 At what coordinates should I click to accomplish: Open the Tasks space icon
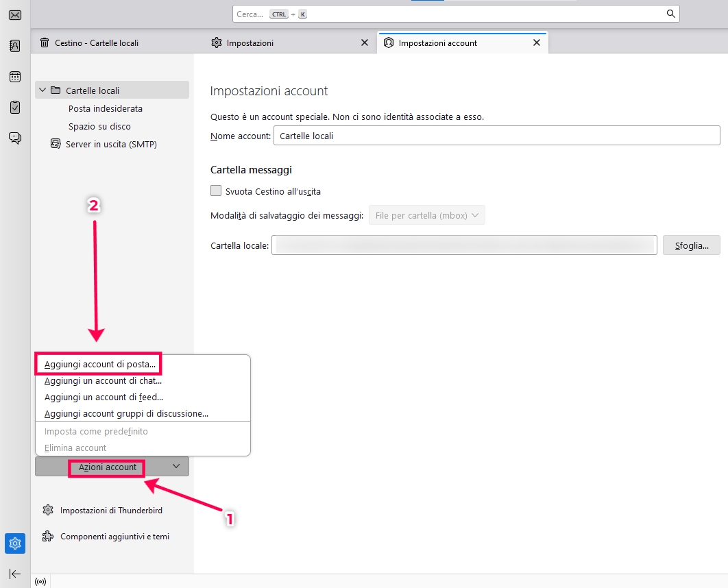click(x=15, y=107)
